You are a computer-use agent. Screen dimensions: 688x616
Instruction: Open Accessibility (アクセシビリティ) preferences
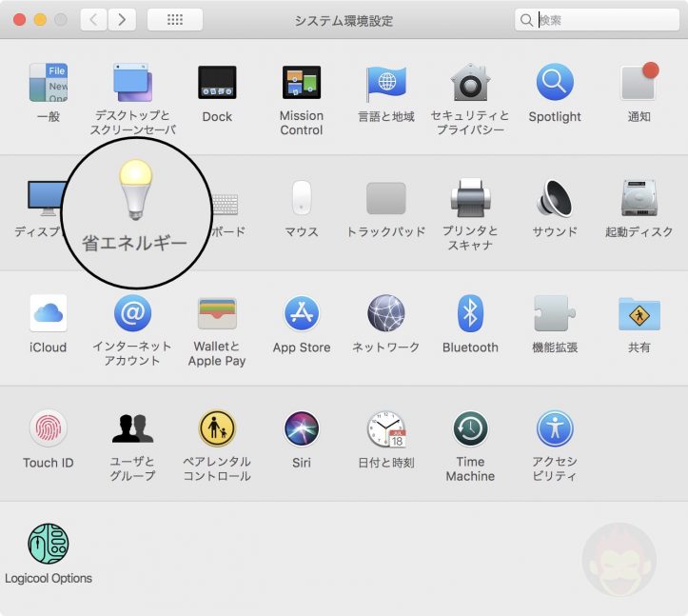coord(555,428)
